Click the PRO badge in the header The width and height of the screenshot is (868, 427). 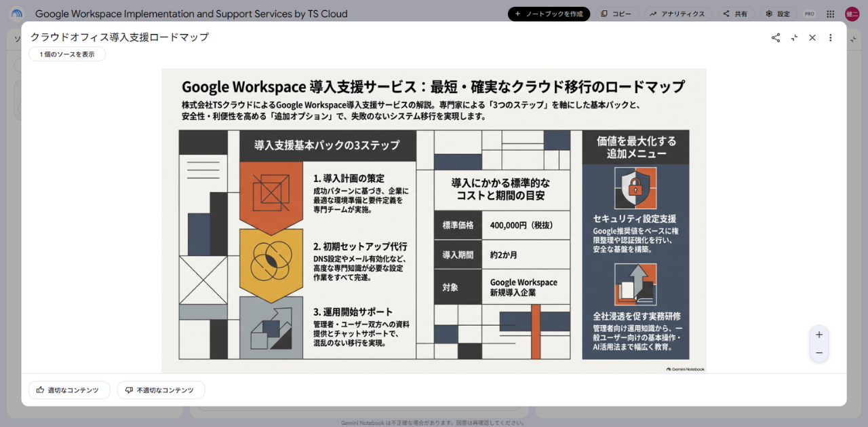pyautogui.click(x=809, y=14)
